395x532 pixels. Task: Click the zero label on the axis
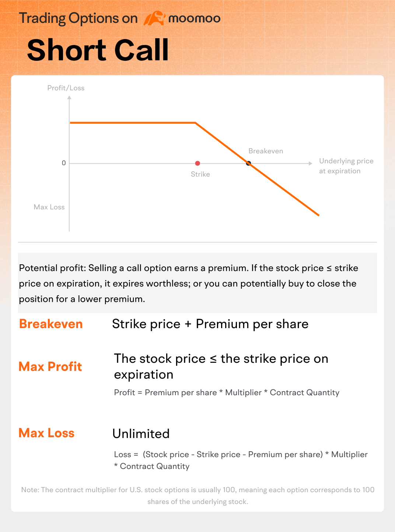click(x=64, y=163)
